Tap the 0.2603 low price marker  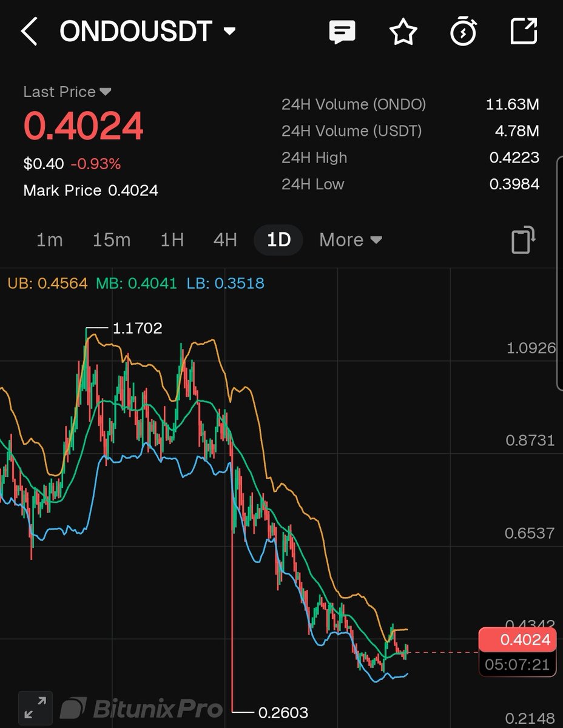tap(283, 712)
